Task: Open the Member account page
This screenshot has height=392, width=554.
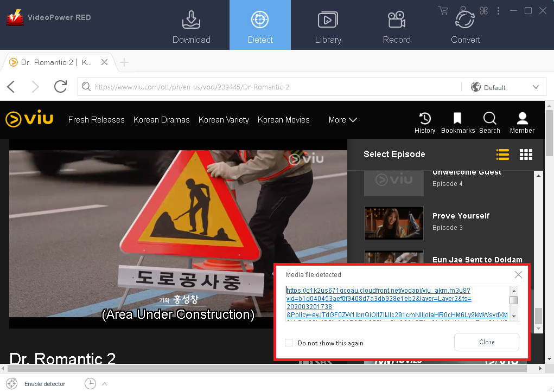Action: (522, 123)
